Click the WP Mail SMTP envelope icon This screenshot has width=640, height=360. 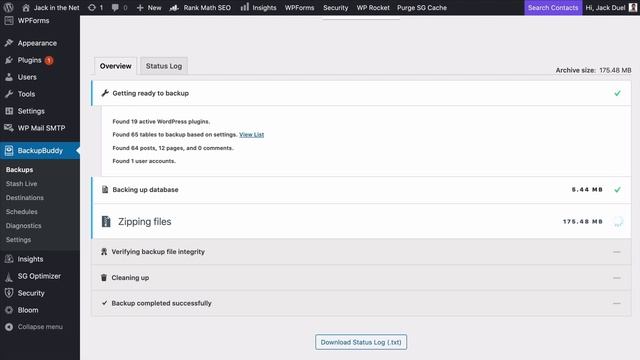(x=9, y=128)
